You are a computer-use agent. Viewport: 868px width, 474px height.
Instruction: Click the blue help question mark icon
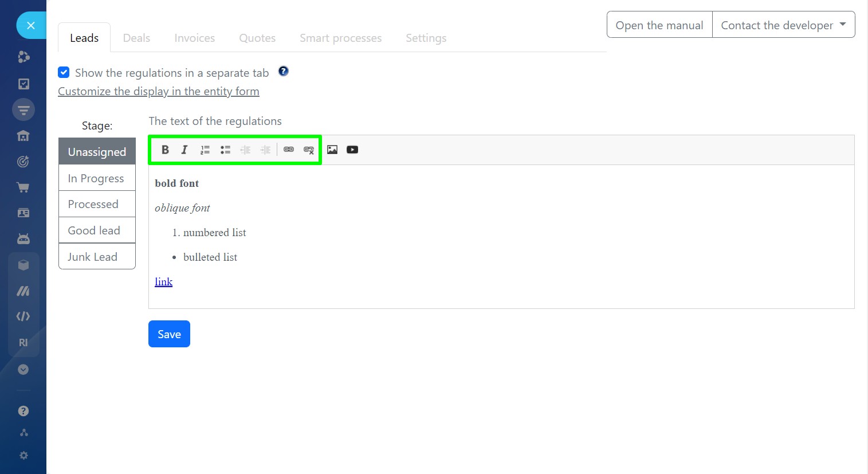point(284,72)
